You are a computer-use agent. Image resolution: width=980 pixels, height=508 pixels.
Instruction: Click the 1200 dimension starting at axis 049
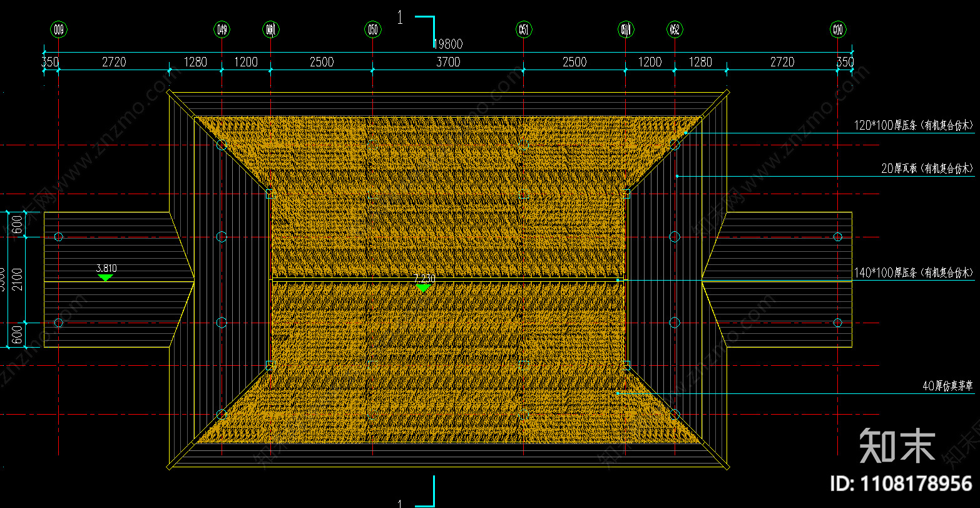[x=246, y=62]
